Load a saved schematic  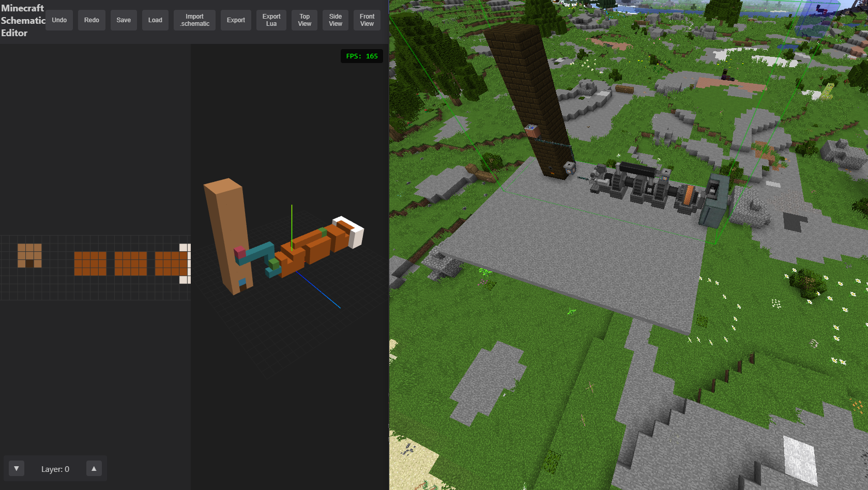(155, 20)
